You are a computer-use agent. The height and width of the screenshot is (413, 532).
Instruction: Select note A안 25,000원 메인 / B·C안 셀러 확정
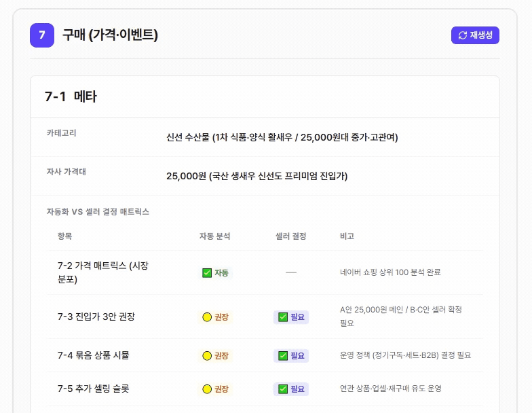coord(400,317)
